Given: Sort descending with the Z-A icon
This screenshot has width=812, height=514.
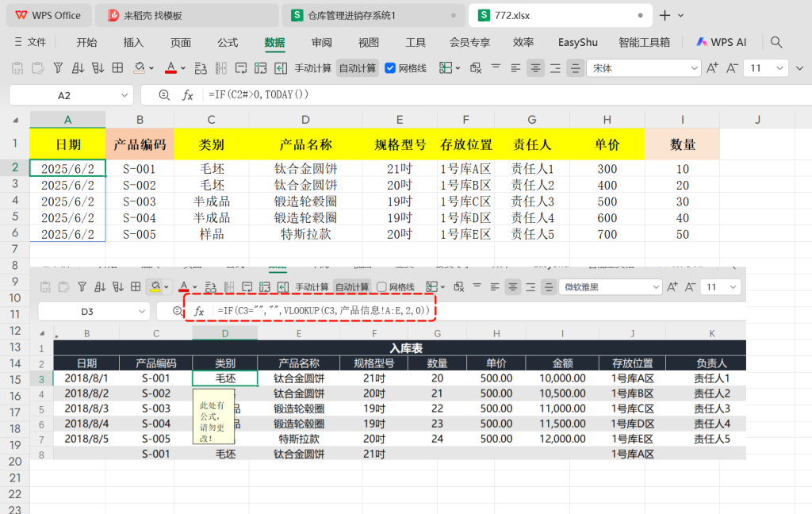Looking at the screenshot, I should coord(98,68).
